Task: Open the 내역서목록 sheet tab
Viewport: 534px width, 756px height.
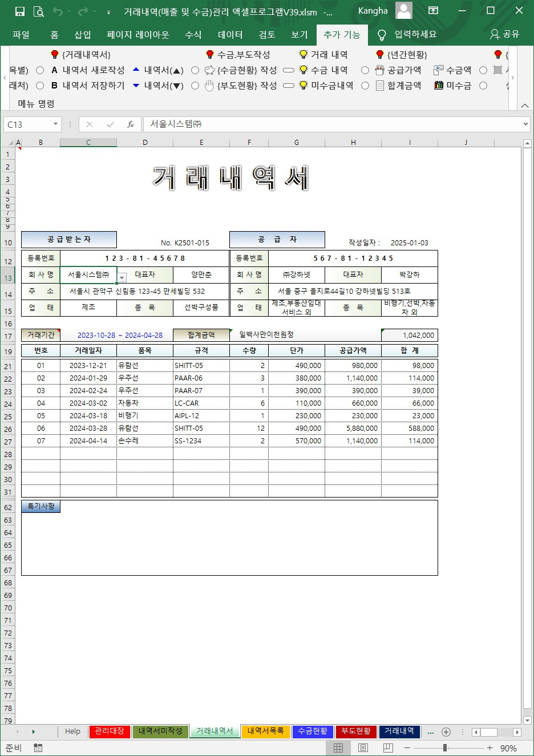Action: click(x=265, y=731)
